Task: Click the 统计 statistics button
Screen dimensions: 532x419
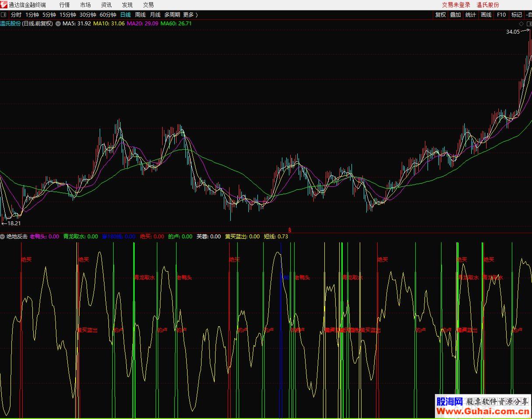Action: (471, 15)
